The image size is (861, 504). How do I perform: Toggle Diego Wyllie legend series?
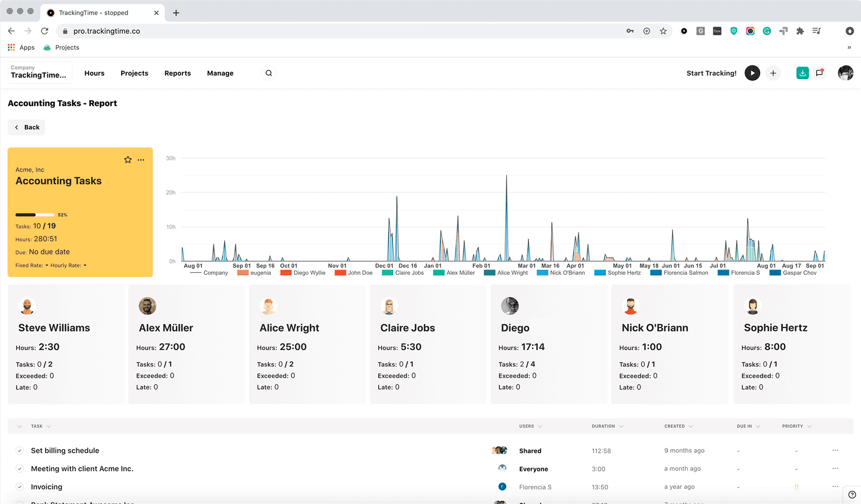(x=303, y=273)
